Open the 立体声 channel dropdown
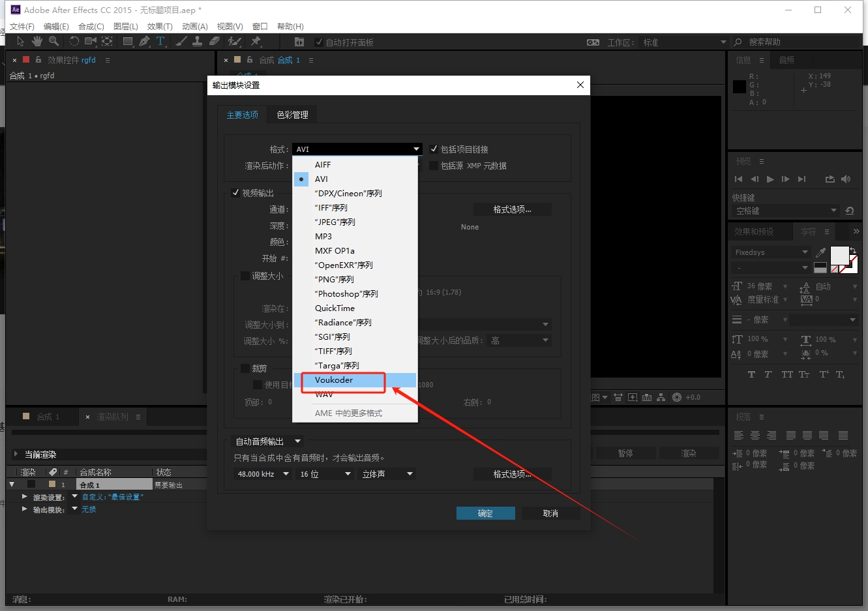Screen dimensions: 868x611 (x=387, y=474)
